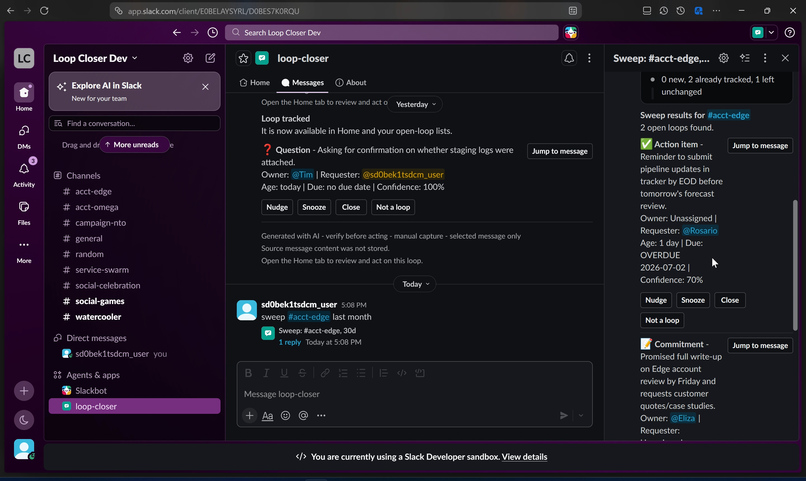
Task: Dismiss the Explore AI in Slack banner
Action: click(205, 87)
